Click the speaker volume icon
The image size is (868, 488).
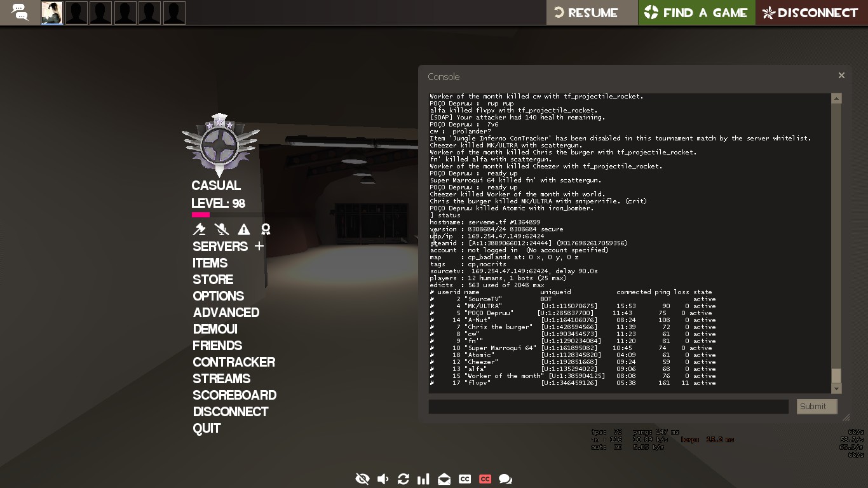click(383, 479)
